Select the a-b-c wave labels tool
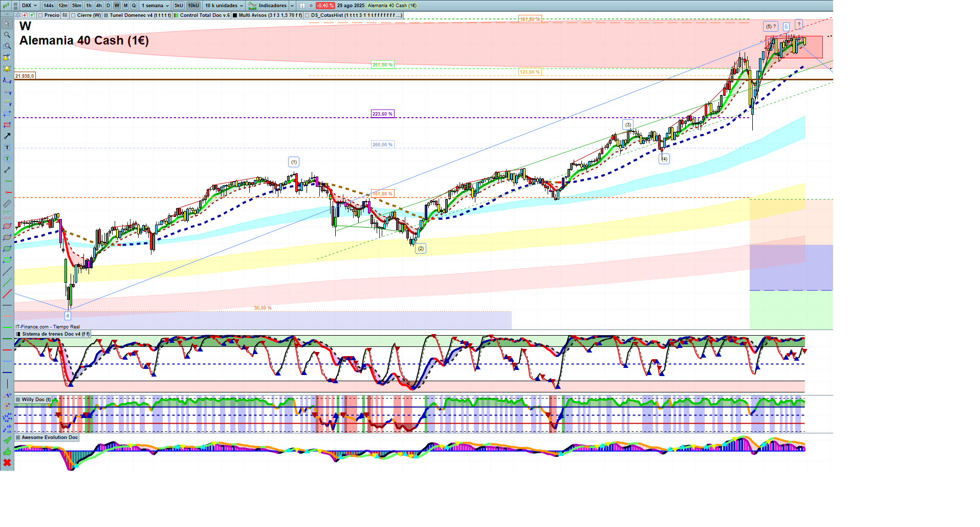This screenshot has height=527, width=980. [7, 429]
